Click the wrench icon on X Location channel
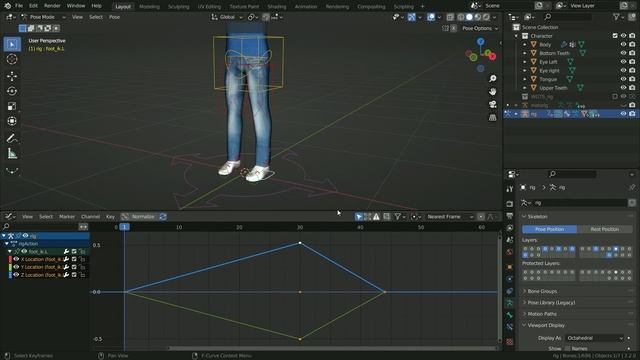 66,259
